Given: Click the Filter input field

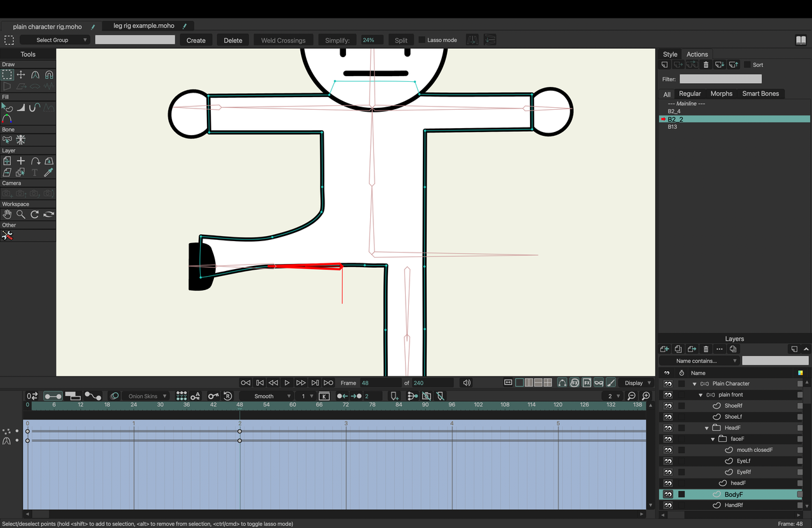Looking at the screenshot, I should pos(721,79).
